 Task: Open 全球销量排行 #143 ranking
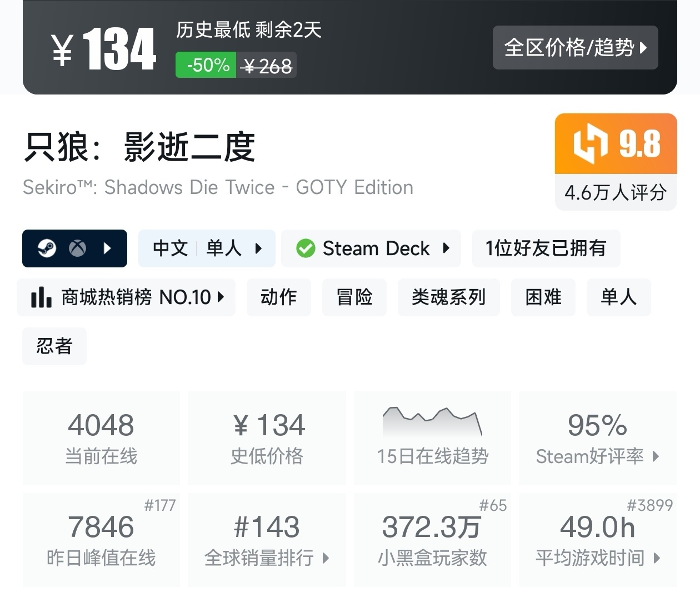coord(267,539)
